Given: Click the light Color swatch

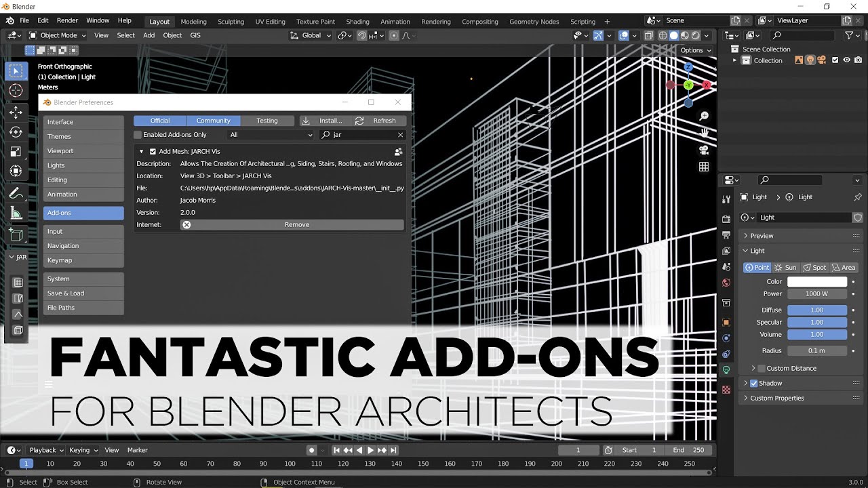Looking at the screenshot, I should [x=817, y=282].
